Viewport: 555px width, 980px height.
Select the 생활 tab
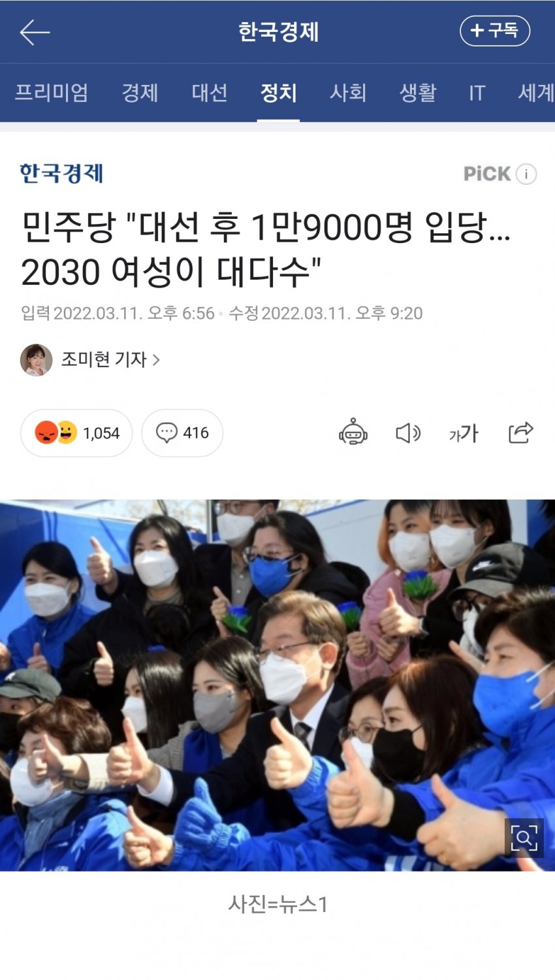pyautogui.click(x=418, y=93)
